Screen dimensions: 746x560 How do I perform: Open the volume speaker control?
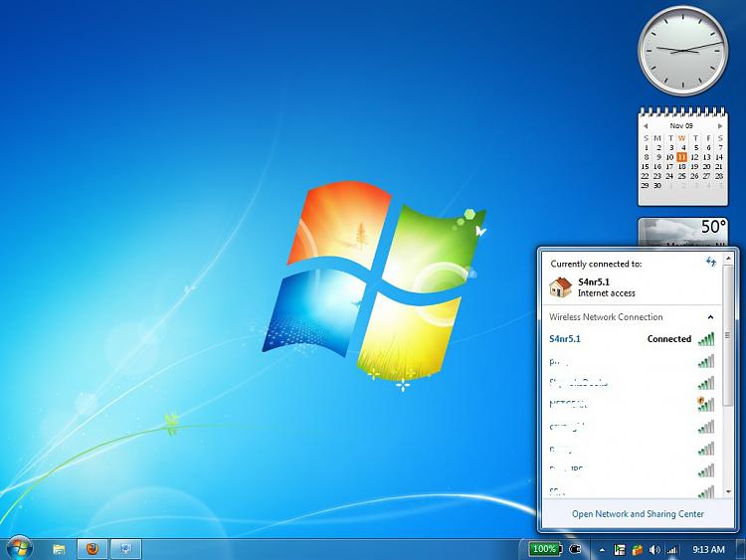654,550
